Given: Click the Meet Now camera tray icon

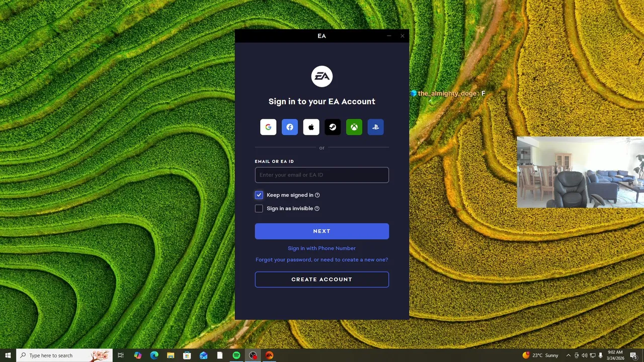Looking at the screenshot, I should pos(577,355).
